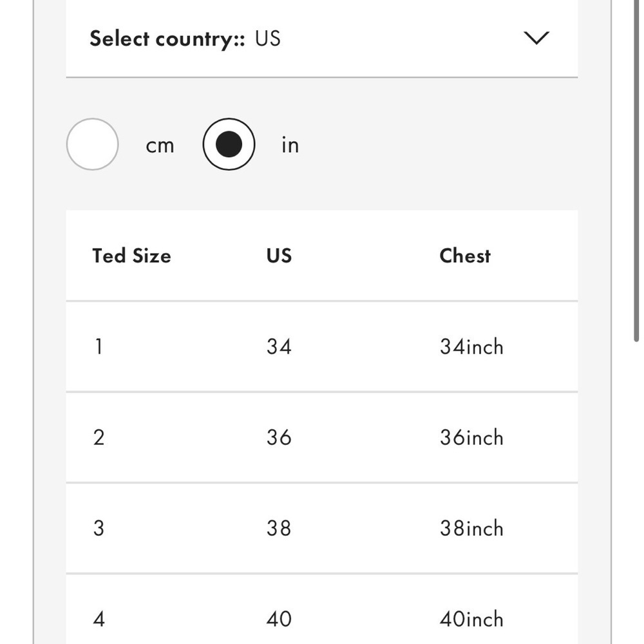Viewport: 644px width, 644px height.
Task: Click US size 38 cell
Action: pos(279,528)
